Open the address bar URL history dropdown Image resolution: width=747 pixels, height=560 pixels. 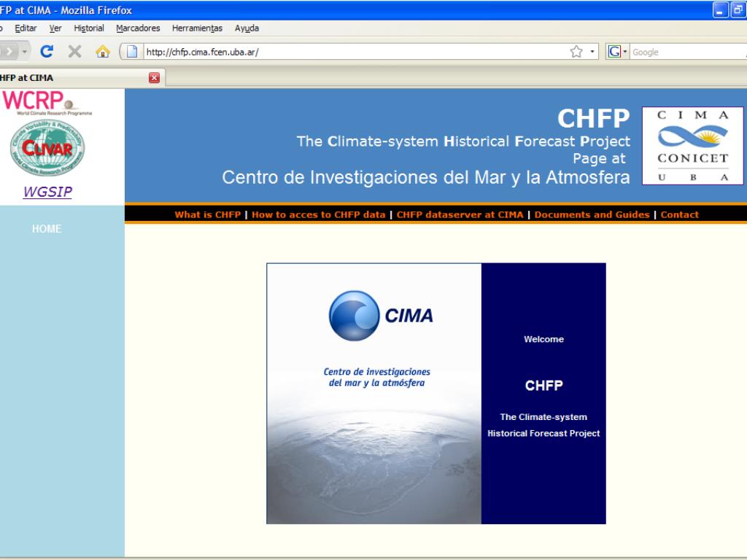(592, 52)
